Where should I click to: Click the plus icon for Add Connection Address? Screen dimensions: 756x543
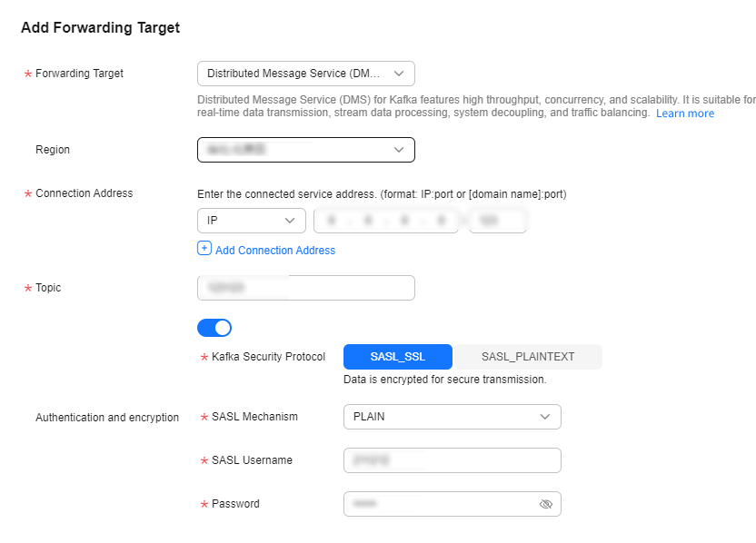pyautogui.click(x=204, y=249)
